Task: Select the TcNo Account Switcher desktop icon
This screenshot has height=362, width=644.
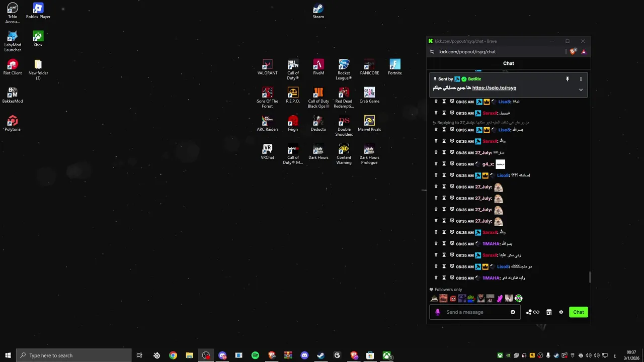Action: pos(13,13)
